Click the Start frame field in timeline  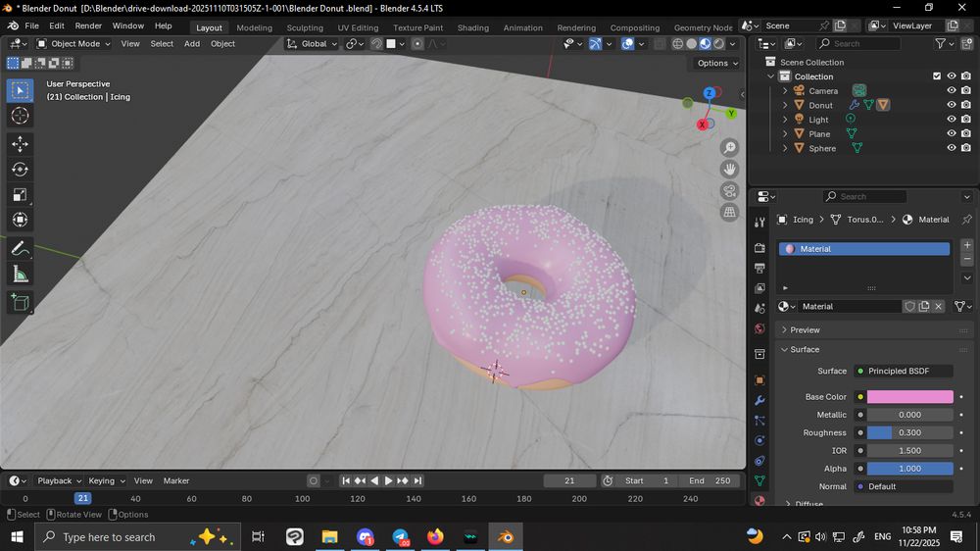click(647, 480)
